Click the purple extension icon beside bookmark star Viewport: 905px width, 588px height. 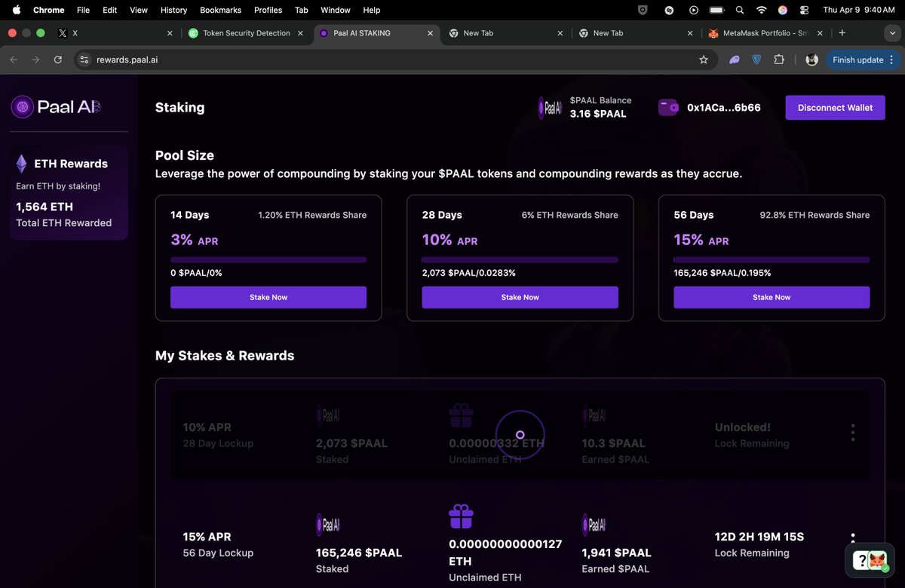tap(735, 60)
